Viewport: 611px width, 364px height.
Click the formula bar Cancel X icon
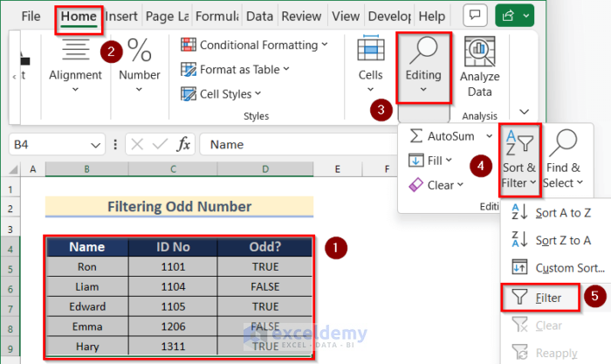[x=137, y=145]
